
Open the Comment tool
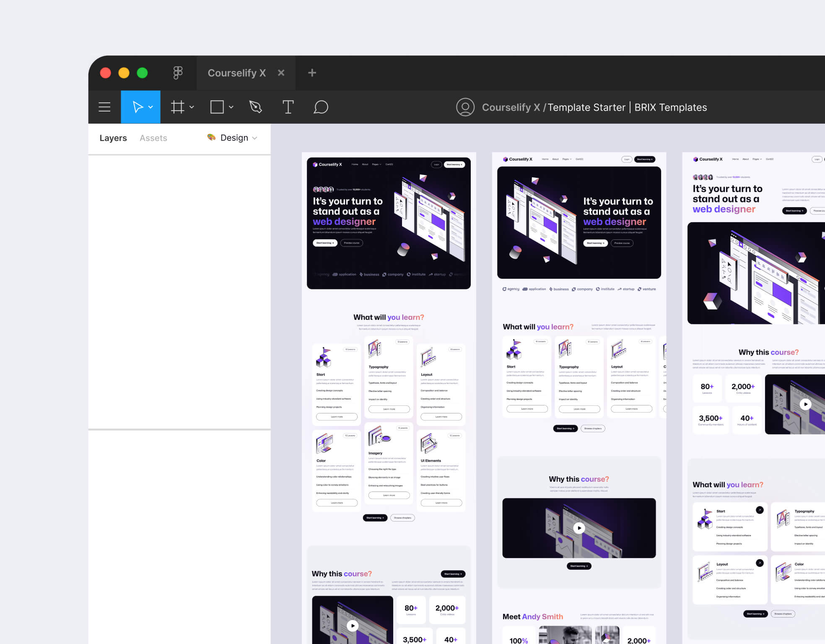pos(321,107)
